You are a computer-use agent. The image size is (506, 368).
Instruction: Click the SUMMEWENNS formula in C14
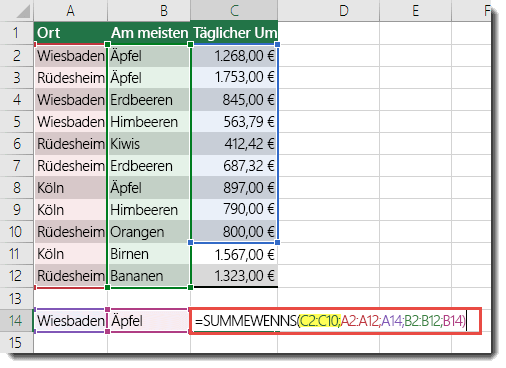[335, 321]
